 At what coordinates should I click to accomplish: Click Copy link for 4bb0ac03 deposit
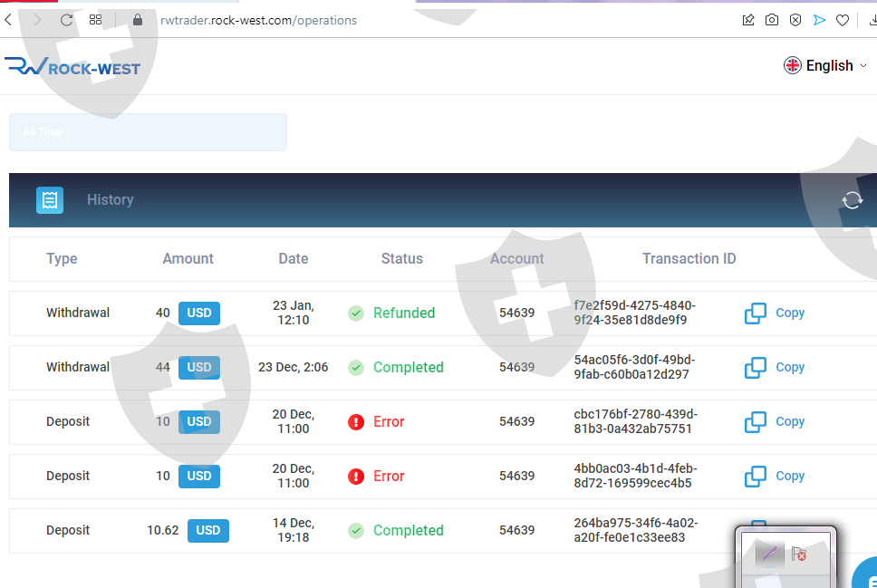tap(774, 476)
